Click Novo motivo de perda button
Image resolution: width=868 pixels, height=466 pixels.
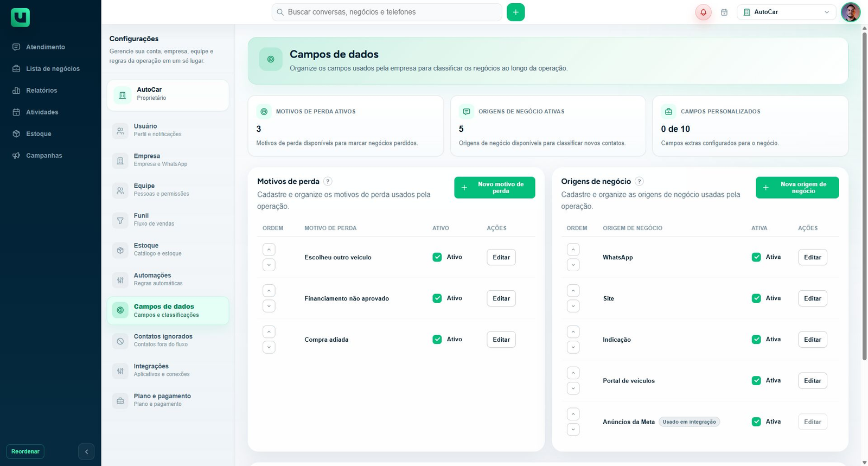pos(494,188)
